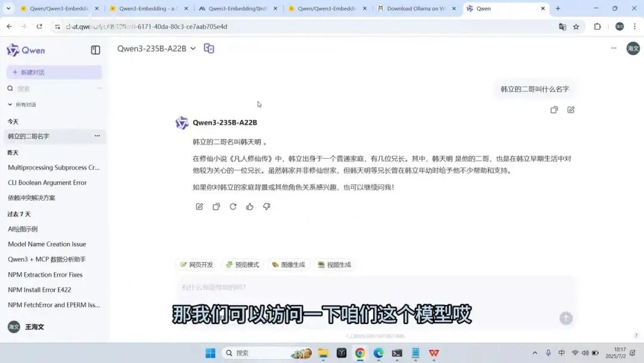Open the 王海文 user profile menu

point(26,327)
